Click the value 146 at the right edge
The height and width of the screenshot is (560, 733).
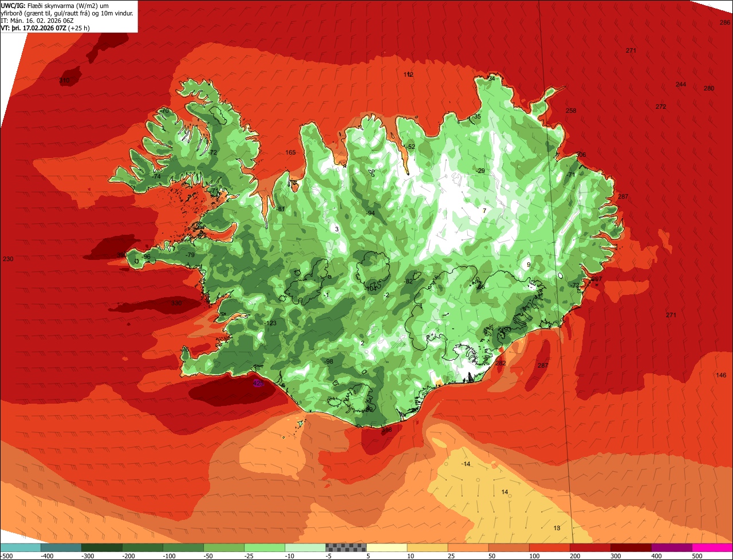[721, 375]
